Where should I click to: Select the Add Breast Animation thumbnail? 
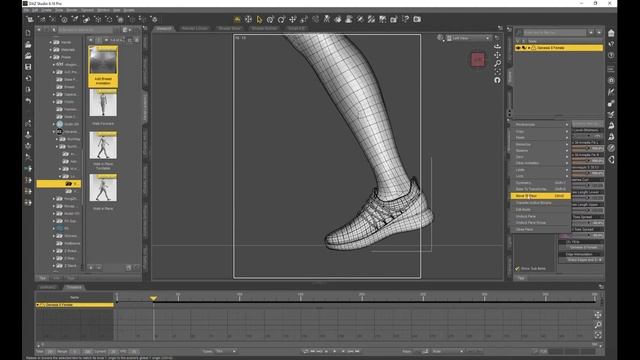click(x=103, y=66)
